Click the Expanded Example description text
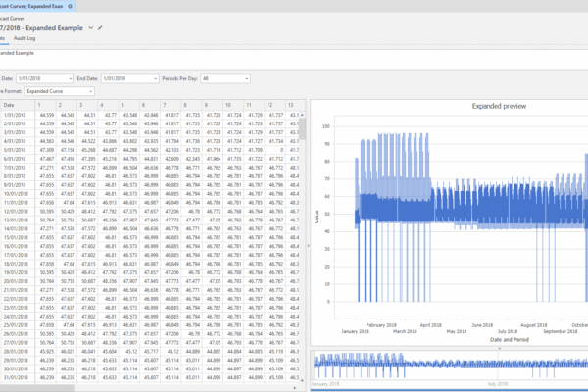The width and height of the screenshot is (588, 392). [17, 53]
